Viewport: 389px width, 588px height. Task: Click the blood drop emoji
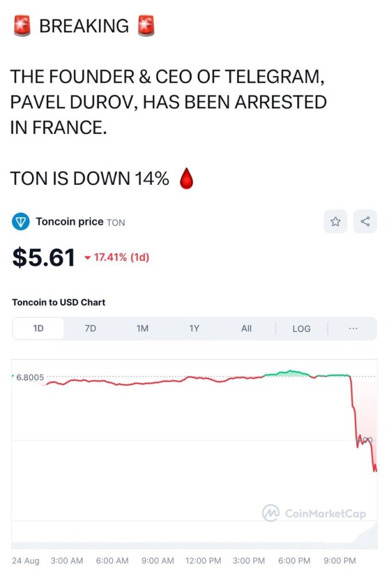pos(185,178)
